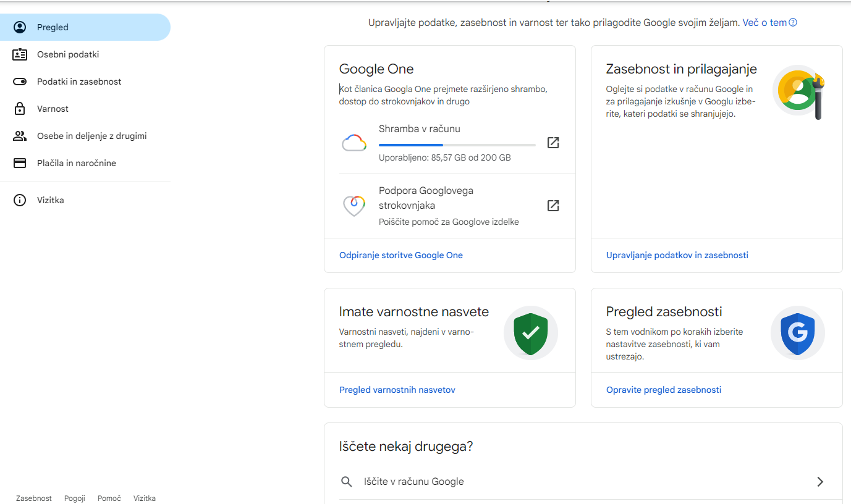Click Poiščite pomoč za Googlove izdelke text
Viewport: 851px width, 504px height.
click(x=449, y=222)
